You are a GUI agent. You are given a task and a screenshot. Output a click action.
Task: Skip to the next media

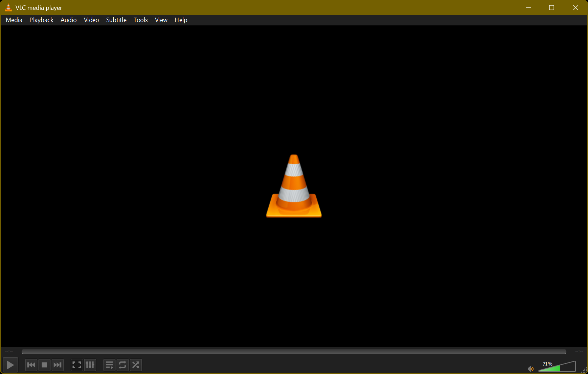pyautogui.click(x=58, y=365)
